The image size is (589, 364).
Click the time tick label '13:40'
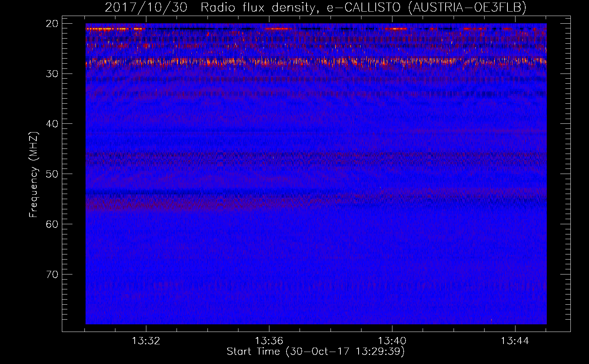click(392, 341)
